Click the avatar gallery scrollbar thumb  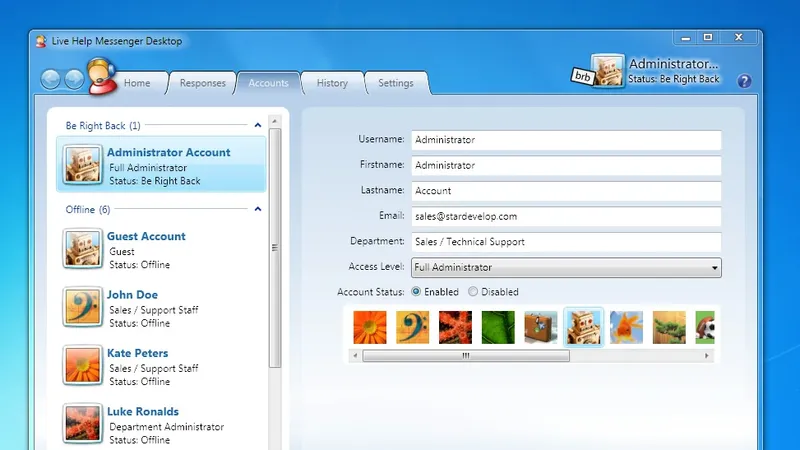pos(466,356)
